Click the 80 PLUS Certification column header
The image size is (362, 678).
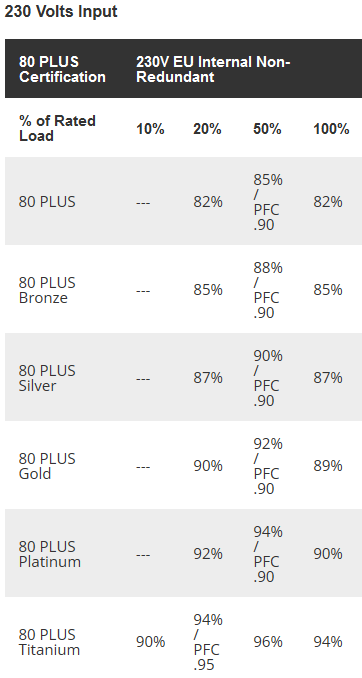point(62,69)
